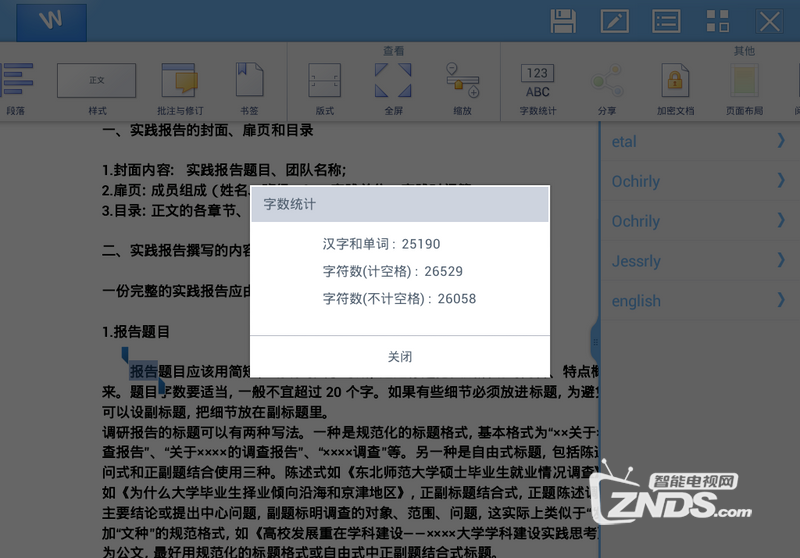Image resolution: width=800 pixels, height=558 pixels.
Task: Expand the chevron next to english
Action: pos(781,299)
